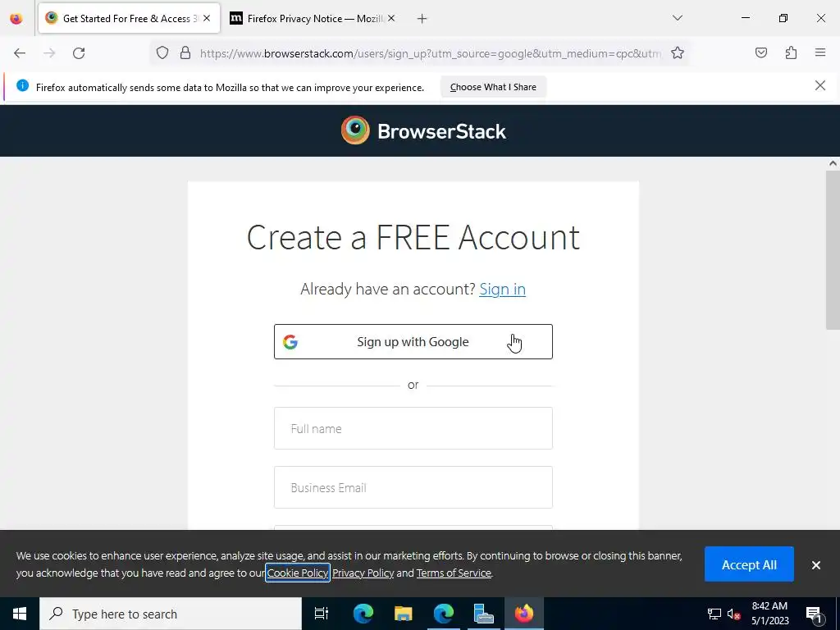Open a new tab with the plus icon

click(x=422, y=19)
